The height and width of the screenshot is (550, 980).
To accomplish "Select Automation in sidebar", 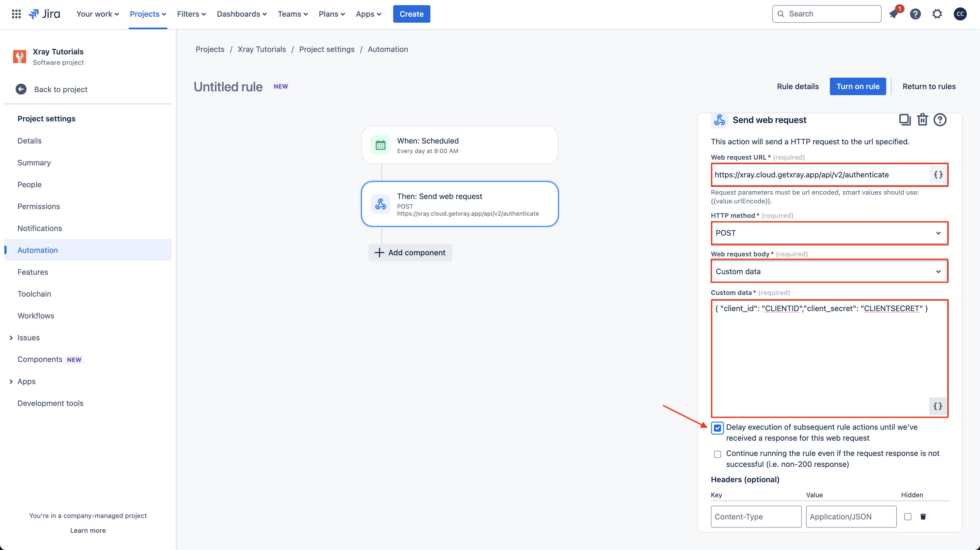I will coord(88,250).
